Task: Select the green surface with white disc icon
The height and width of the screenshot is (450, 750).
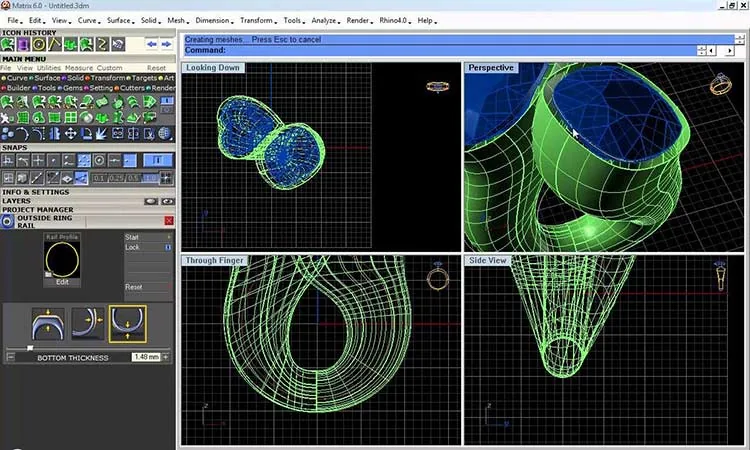Action: 86,118
